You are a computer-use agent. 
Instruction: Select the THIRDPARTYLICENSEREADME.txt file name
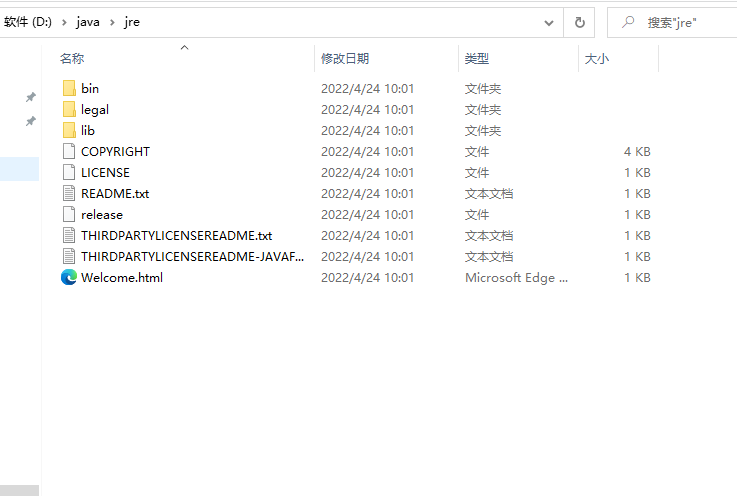[x=177, y=236]
